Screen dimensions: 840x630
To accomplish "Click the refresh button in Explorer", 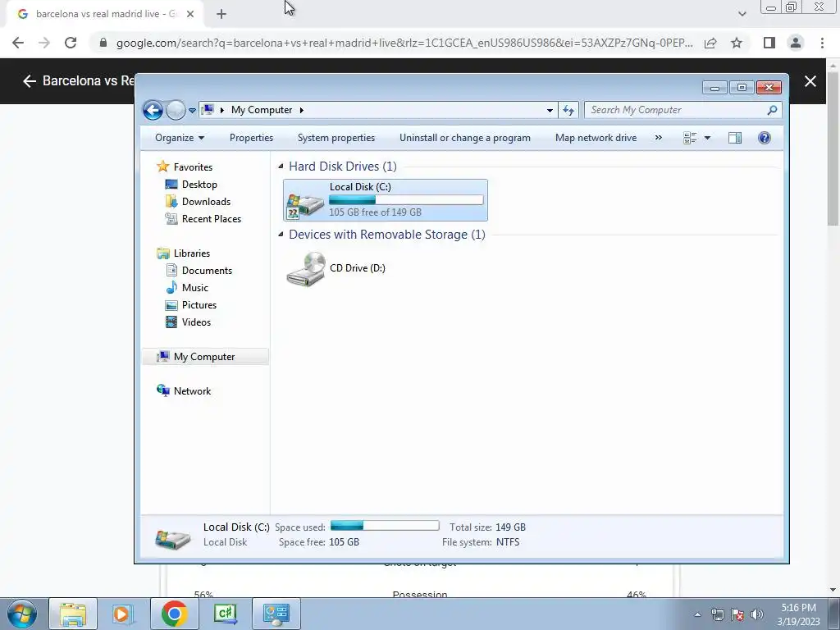I will 568,111.
